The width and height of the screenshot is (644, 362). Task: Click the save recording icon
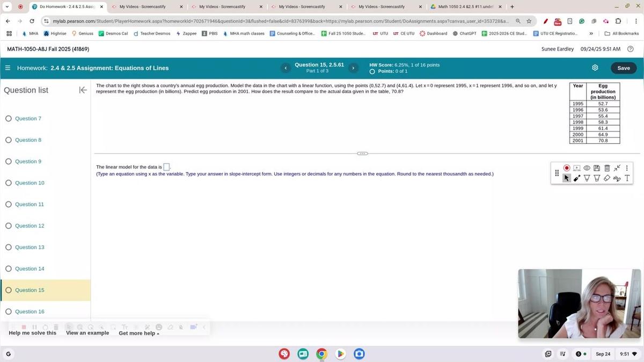[596, 168]
